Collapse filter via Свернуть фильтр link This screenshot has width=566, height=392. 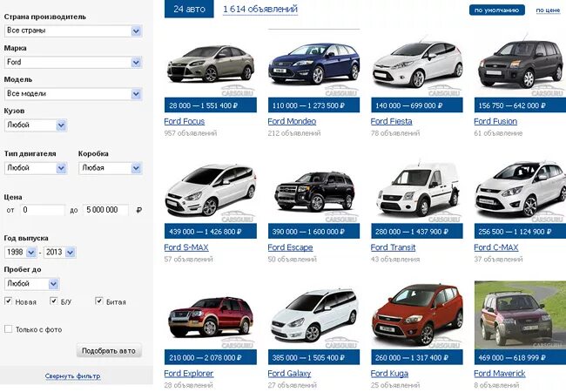pos(73,376)
